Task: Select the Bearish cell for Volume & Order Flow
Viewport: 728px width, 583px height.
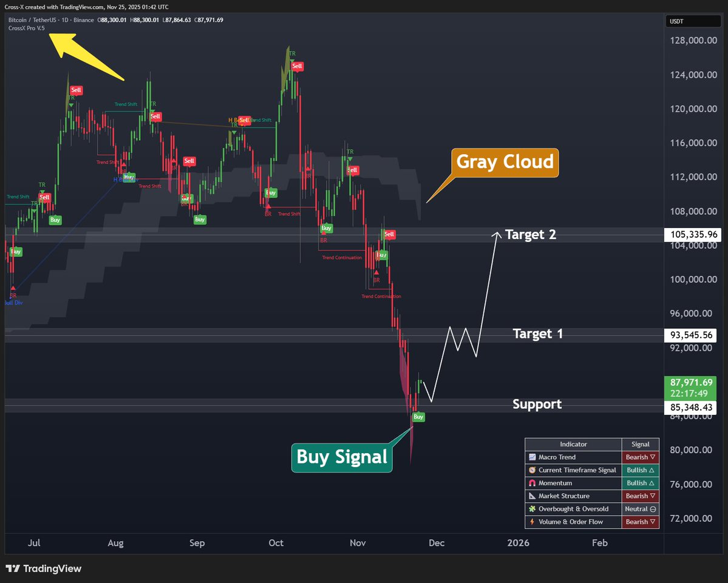Action: click(x=640, y=522)
